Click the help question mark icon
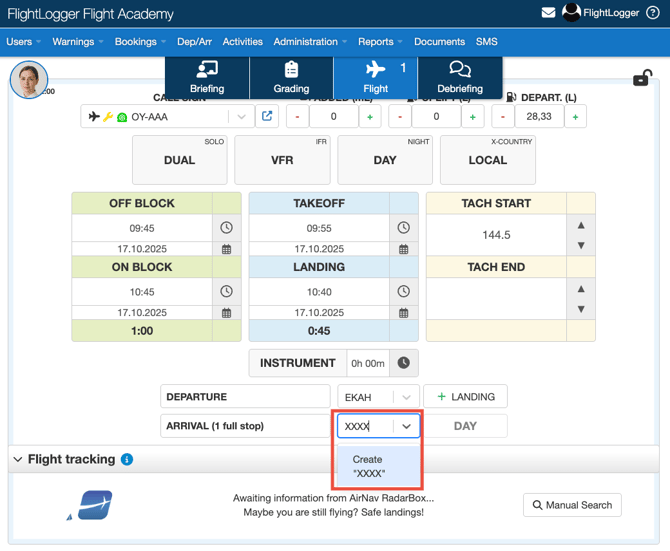The image size is (670, 551). click(653, 13)
